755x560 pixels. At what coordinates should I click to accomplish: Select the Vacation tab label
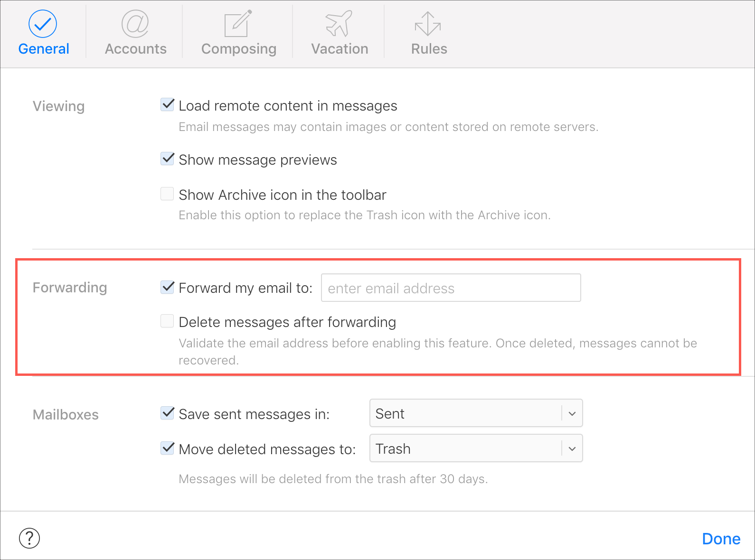[340, 49]
